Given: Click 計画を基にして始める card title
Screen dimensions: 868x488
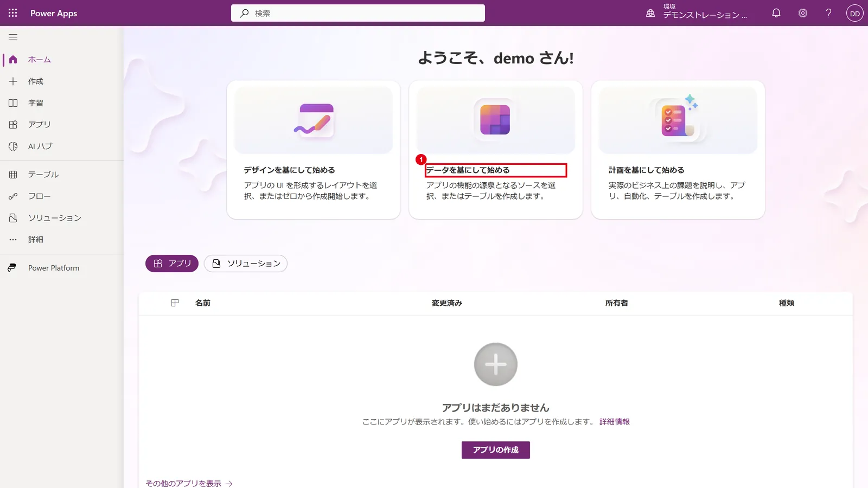Looking at the screenshot, I should pos(647,170).
